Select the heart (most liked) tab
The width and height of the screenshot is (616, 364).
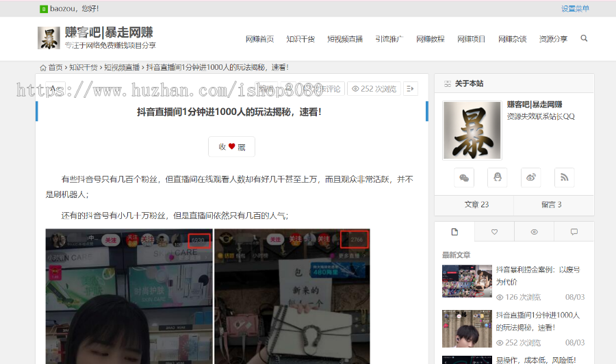(x=495, y=232)
